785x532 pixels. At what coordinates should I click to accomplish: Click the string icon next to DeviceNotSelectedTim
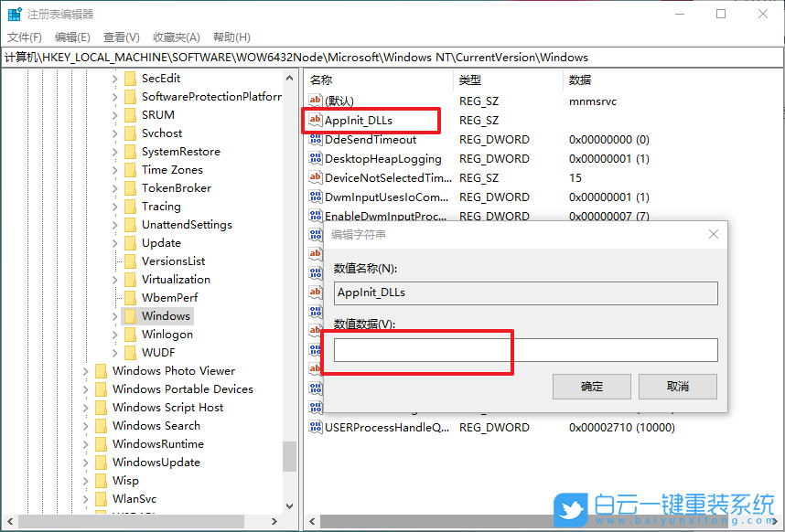point(315,177)
